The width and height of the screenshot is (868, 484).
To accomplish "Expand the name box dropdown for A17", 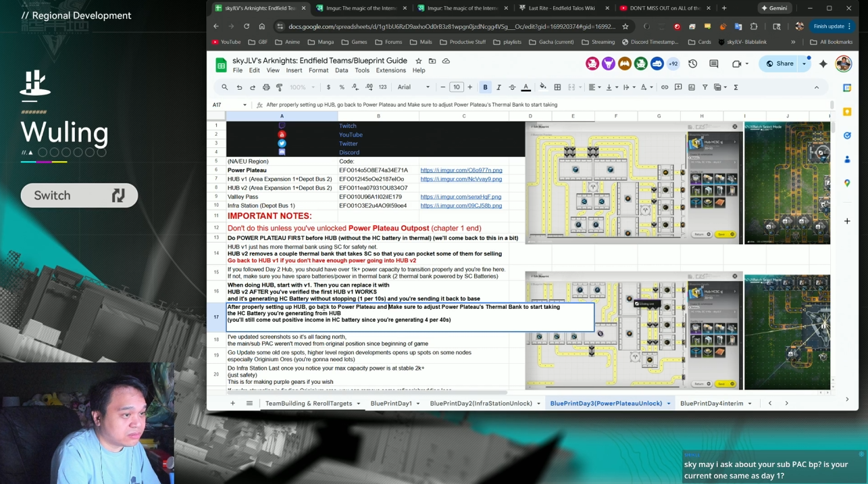I will tap(245, 105).
